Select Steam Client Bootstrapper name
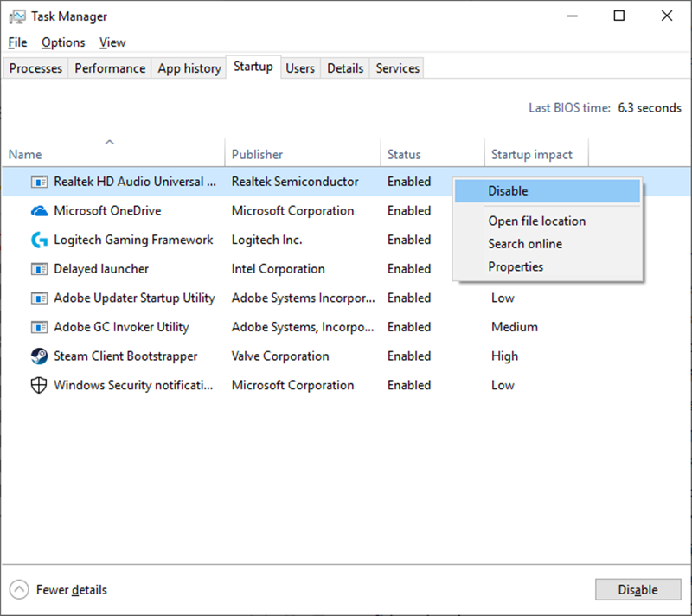Viewport: 692px width, 616px height. coord(125,356)
